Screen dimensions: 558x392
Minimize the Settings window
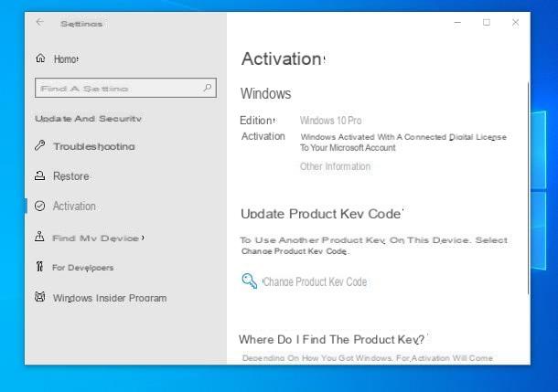pos(457,23)
